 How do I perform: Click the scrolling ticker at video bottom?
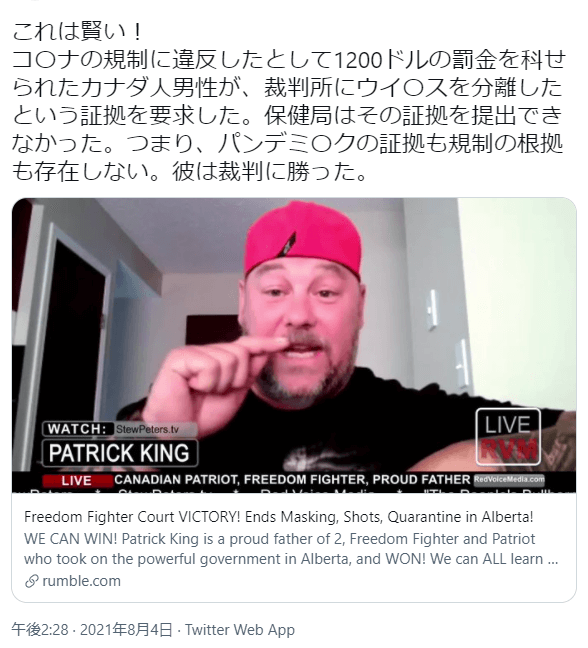point(294,490)
